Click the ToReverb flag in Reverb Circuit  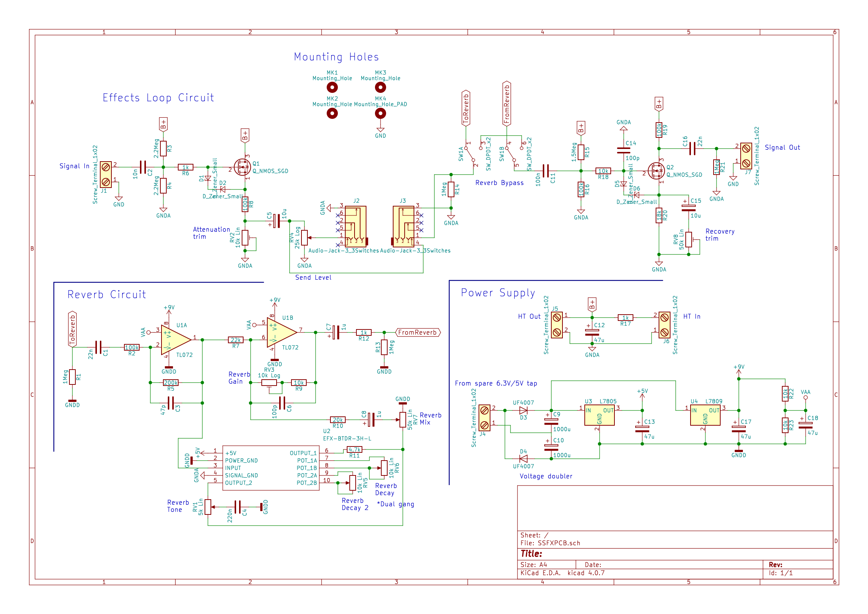(x=73, y=329)
